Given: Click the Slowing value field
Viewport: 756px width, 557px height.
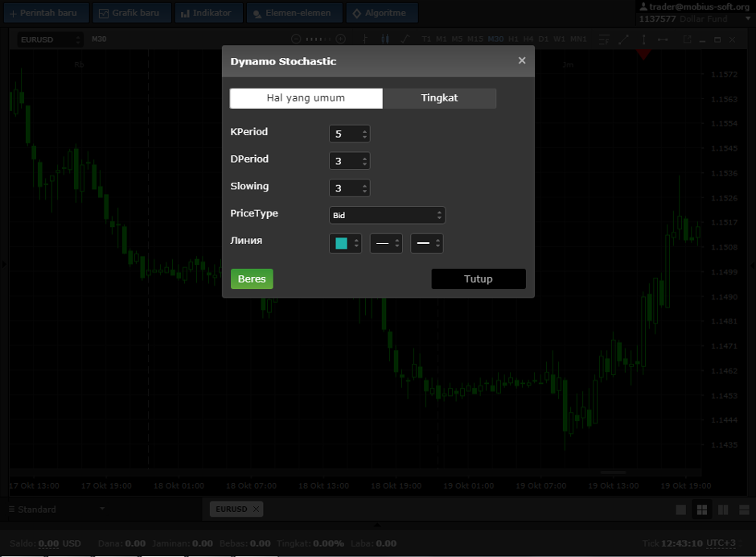Looking at the screenshot, I should [x=345, y=188].
